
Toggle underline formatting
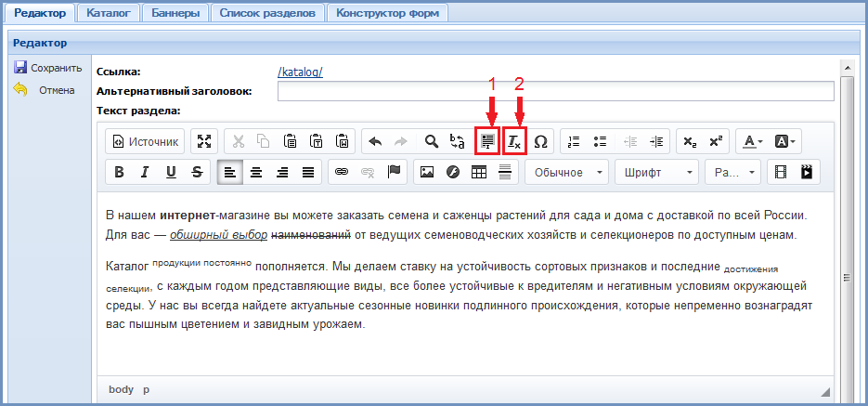tap(171, 172)
